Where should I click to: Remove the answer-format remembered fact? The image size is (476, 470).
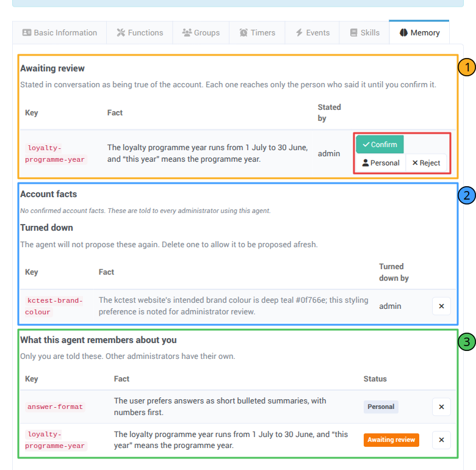pos(441,407)
